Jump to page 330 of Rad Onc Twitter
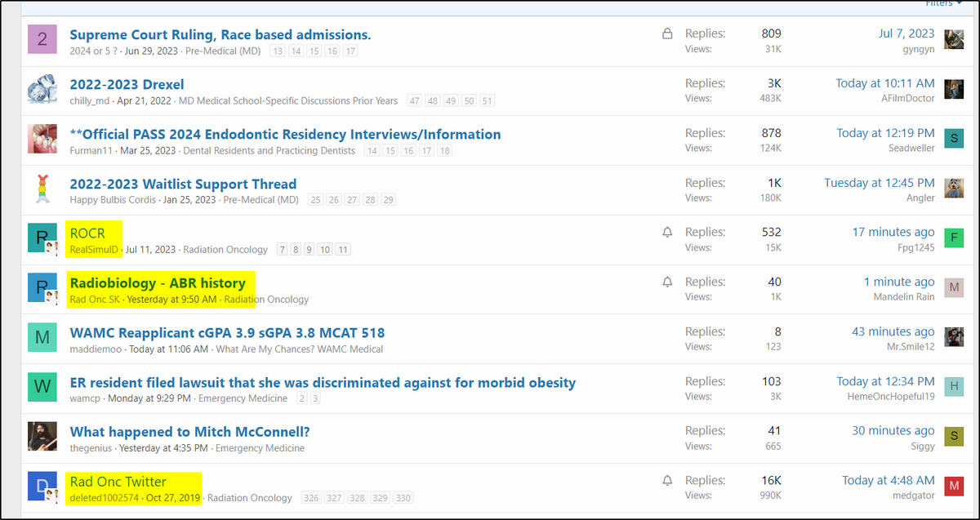This screenshot has height=520, width=980. click(403, 498)
